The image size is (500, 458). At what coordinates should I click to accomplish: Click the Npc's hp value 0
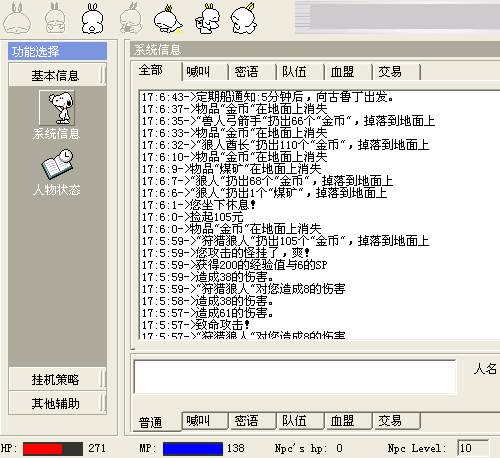(339, 448)
